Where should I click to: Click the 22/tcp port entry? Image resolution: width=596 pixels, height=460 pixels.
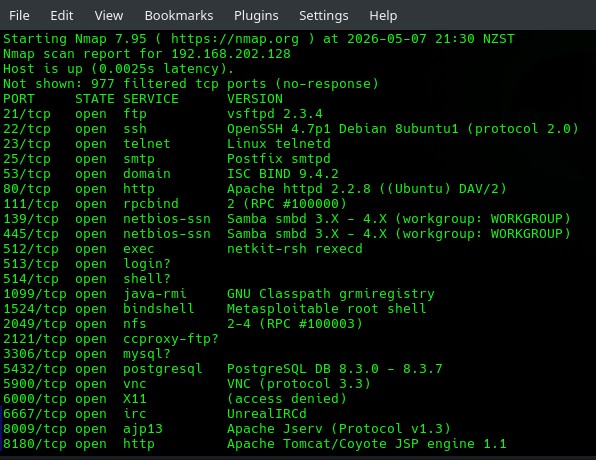tap(27, 129)
